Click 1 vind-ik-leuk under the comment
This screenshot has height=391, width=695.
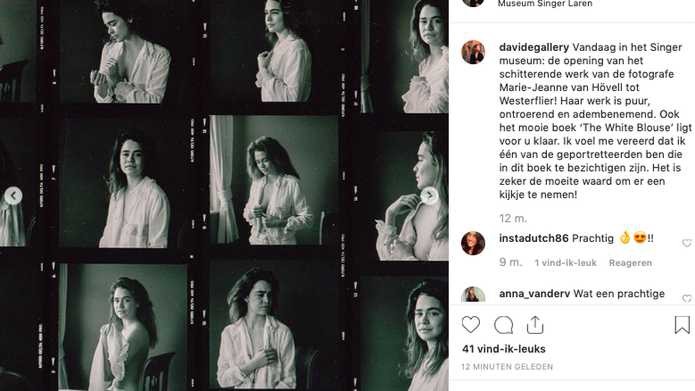566,262
